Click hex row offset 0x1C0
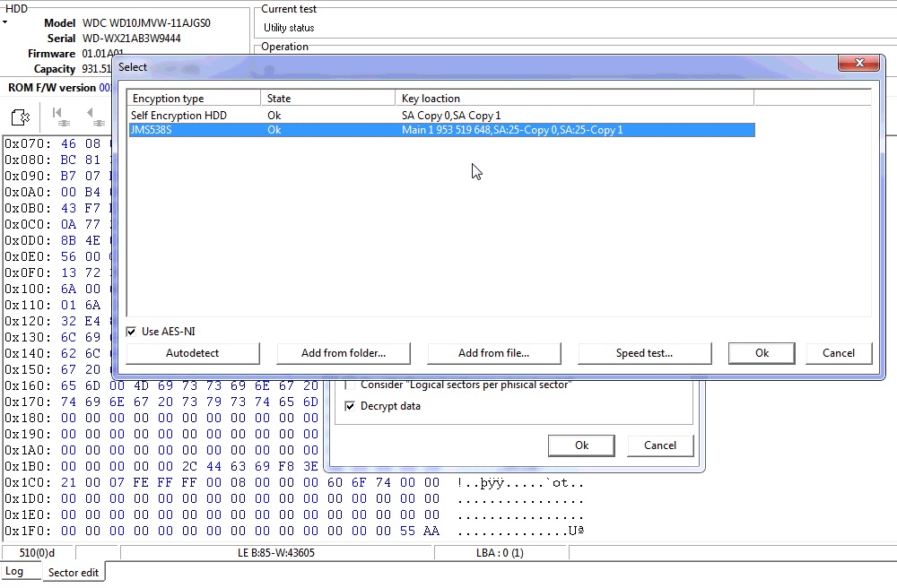The height and width of the screenshot is (588, 897). tap(28, 483)
